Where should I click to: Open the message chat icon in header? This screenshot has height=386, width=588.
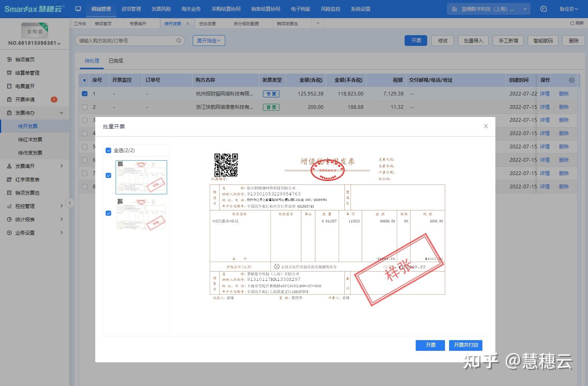(x=544, y=9)
